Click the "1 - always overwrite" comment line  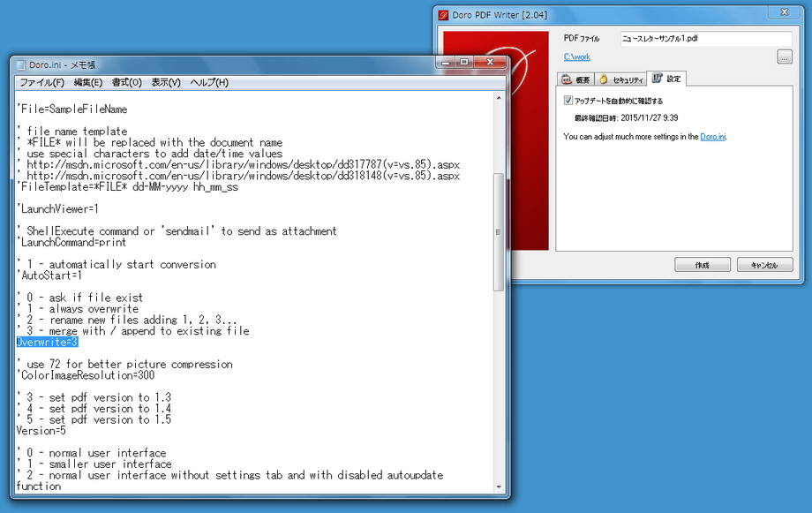[78, 309]
